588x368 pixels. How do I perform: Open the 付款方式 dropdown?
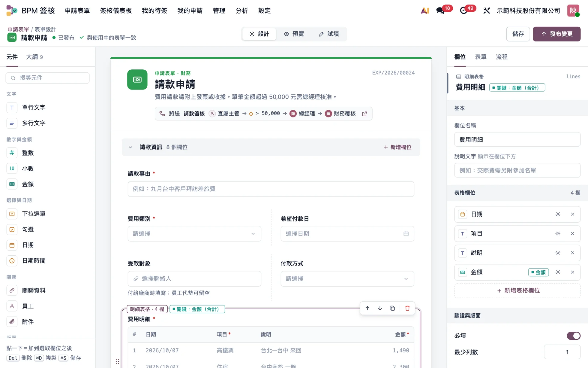tap(347, 279)
